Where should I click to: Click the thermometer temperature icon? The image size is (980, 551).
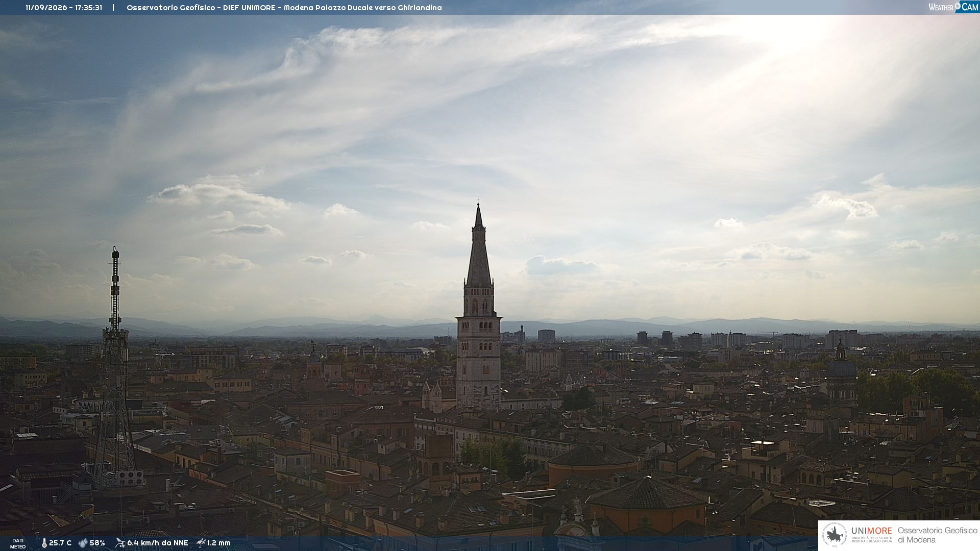(44, 543)
